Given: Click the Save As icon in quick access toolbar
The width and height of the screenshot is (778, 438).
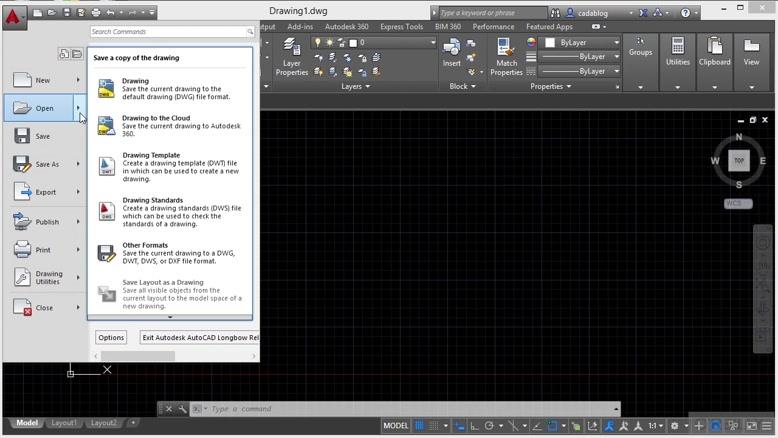Looking at the screenshot, I should 81,12.
